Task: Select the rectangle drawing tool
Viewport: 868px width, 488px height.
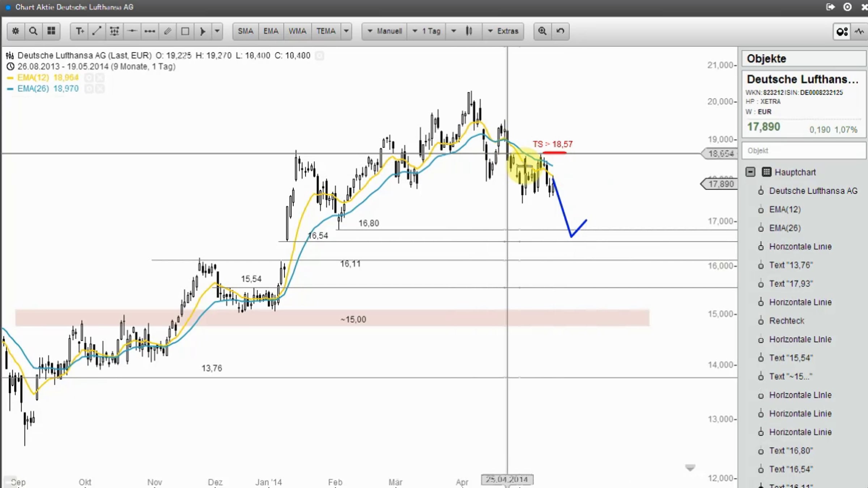Action: point(185,31)
